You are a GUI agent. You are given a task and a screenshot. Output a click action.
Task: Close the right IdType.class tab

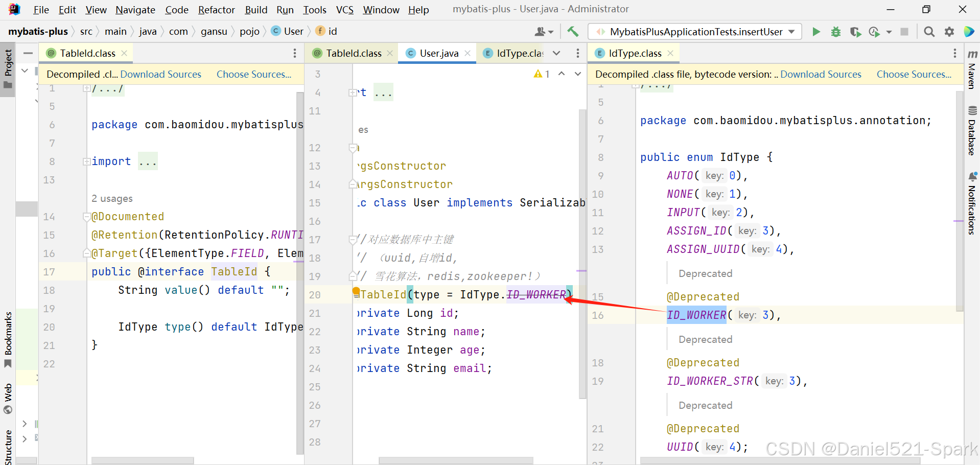coord(670,53)
